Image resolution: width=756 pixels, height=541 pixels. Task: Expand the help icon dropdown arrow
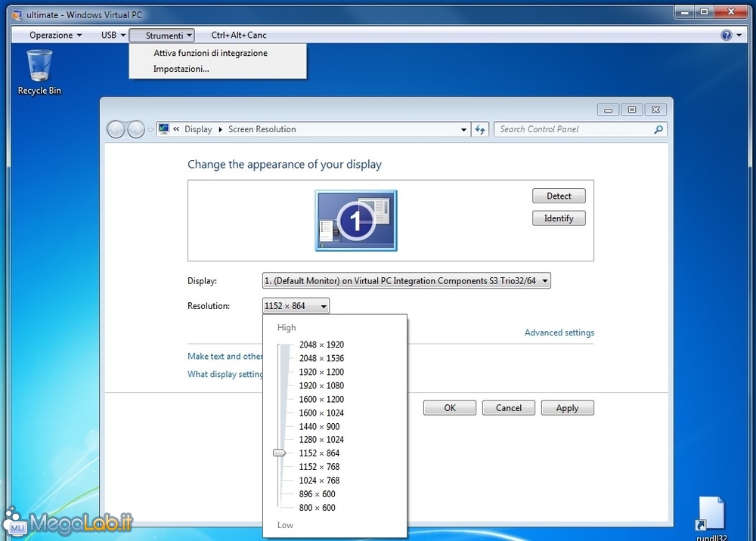[739, 36]
